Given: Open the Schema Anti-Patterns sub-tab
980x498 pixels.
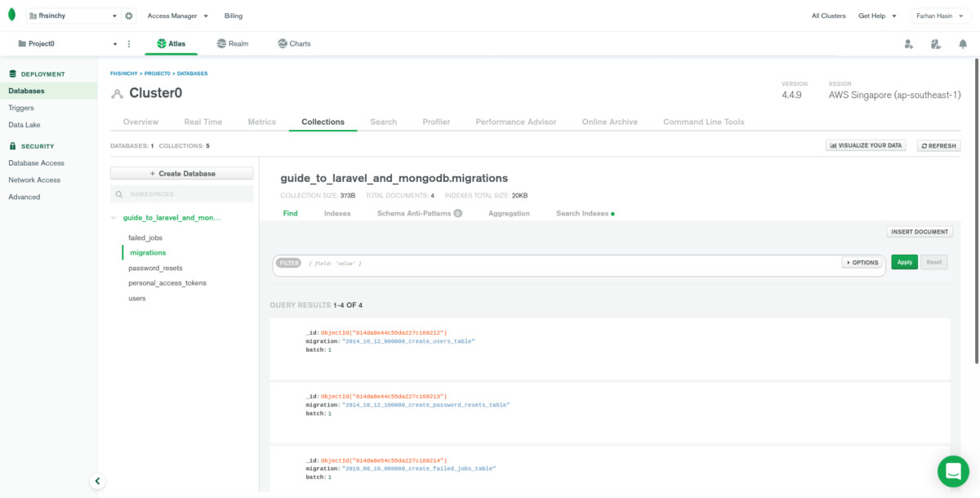Looking at the screenshot, I should (x=419, y=213).
